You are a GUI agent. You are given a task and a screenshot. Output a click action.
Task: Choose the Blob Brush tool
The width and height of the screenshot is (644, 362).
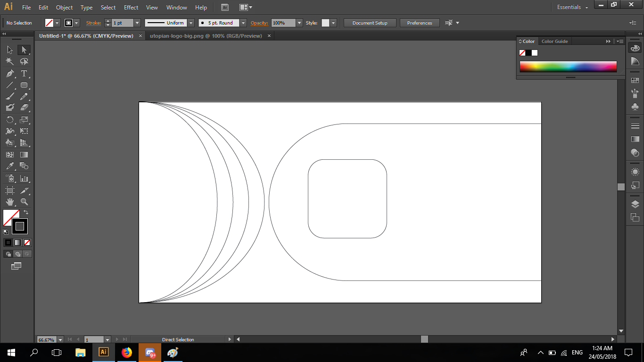click(10, 108)
